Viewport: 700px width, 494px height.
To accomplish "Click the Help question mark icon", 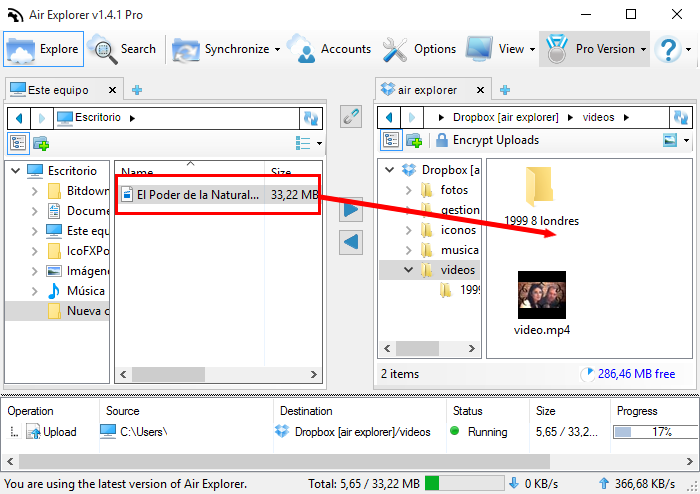I will coord(668,49).
